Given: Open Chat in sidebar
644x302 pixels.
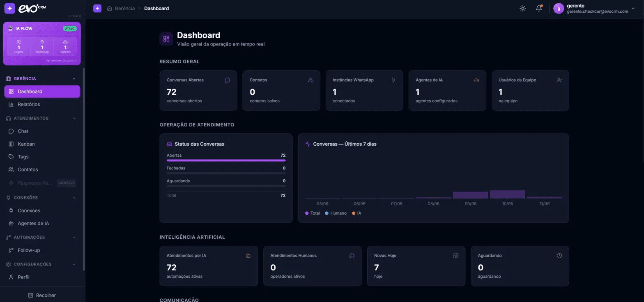Looking at the screenshot, I should (x=42, y=131).
